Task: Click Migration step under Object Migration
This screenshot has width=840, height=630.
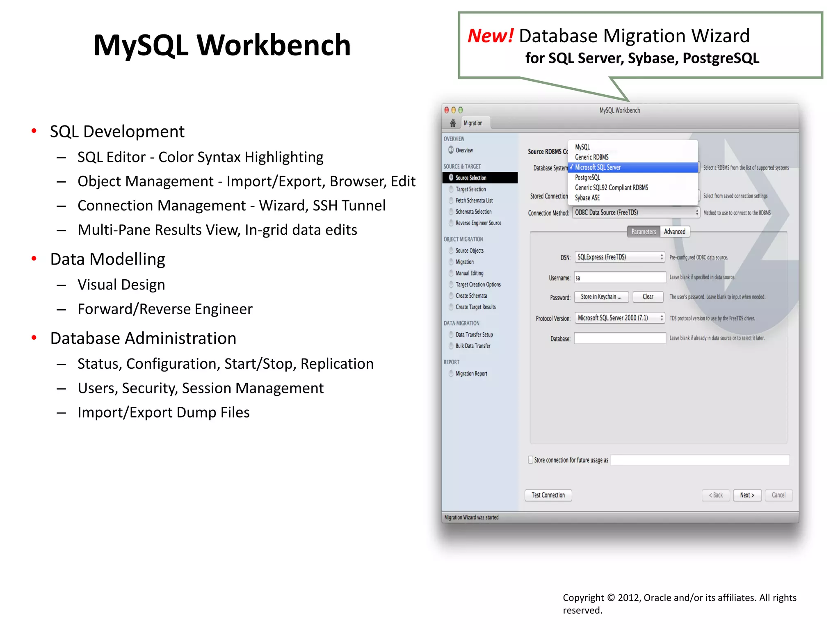Action: [x=465, y=262]
